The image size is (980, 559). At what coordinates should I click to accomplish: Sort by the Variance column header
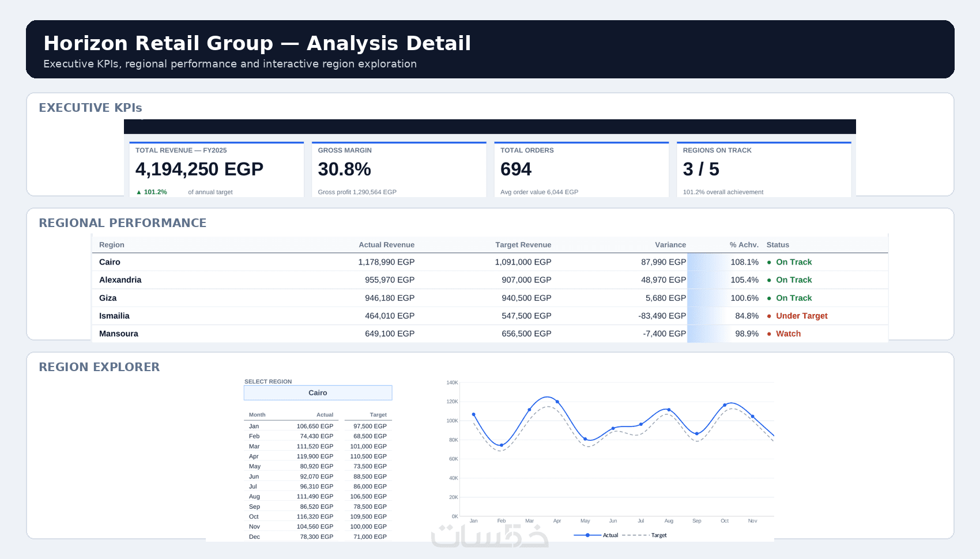click(670, 245)
